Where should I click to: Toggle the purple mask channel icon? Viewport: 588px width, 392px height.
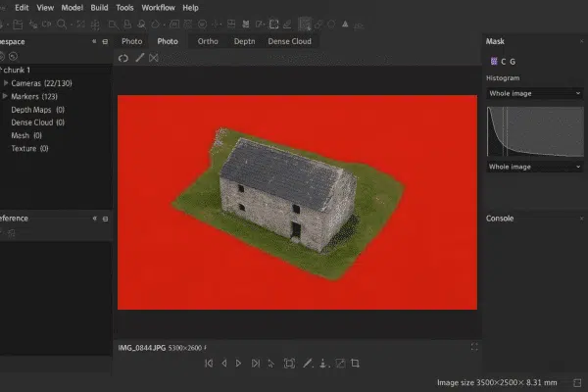pyautogui.click(x=492, y=62)
